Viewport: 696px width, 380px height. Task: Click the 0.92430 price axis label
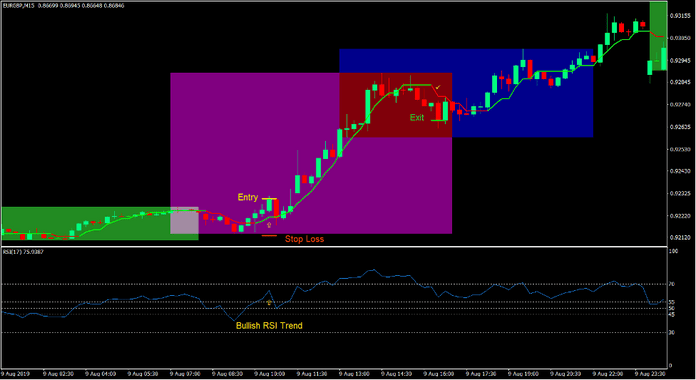[x=679, y=171]
